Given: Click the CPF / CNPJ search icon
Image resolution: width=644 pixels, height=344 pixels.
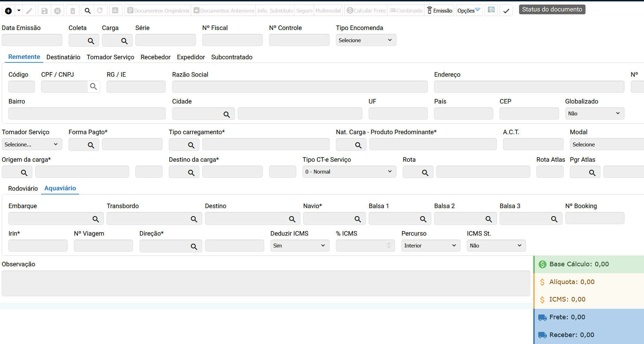Looking at the screenshot, I should (x=93, y=86).
